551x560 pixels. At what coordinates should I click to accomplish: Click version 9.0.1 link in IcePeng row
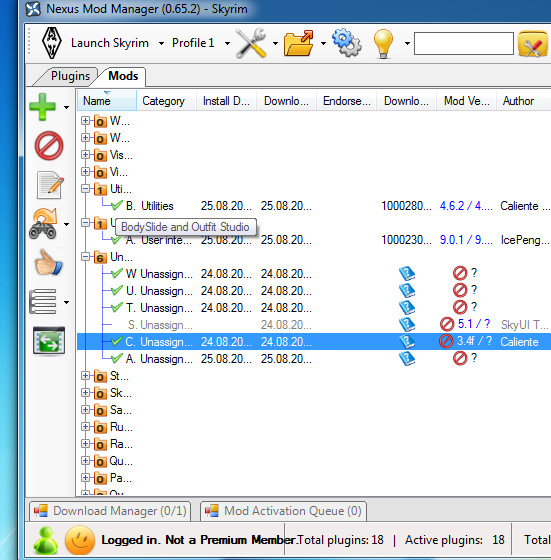point(466,240)
